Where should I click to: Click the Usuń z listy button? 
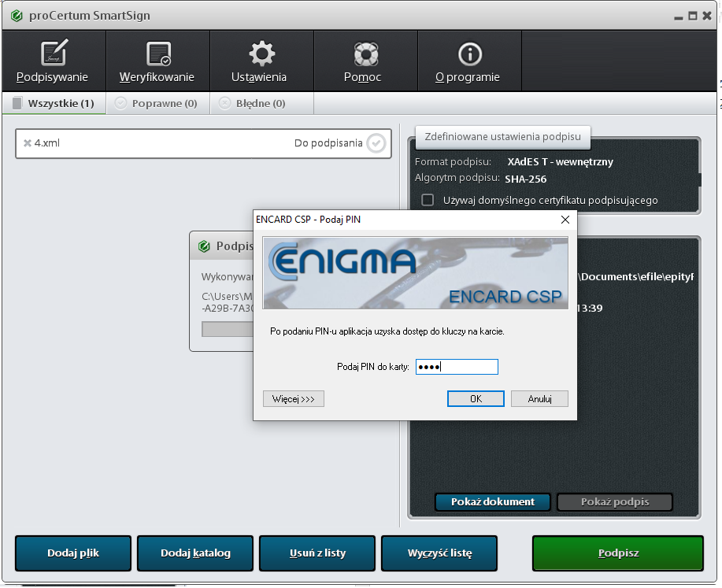point(317,553)
